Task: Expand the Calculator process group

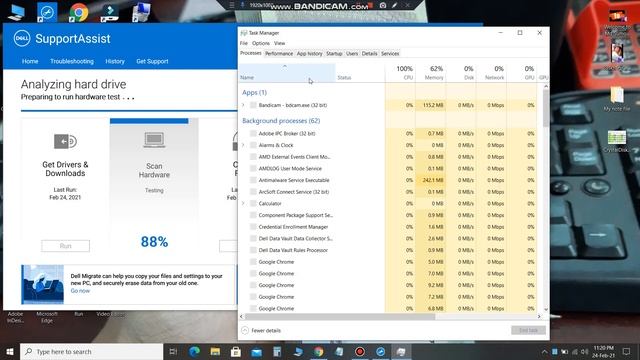Action: point(243,203)
